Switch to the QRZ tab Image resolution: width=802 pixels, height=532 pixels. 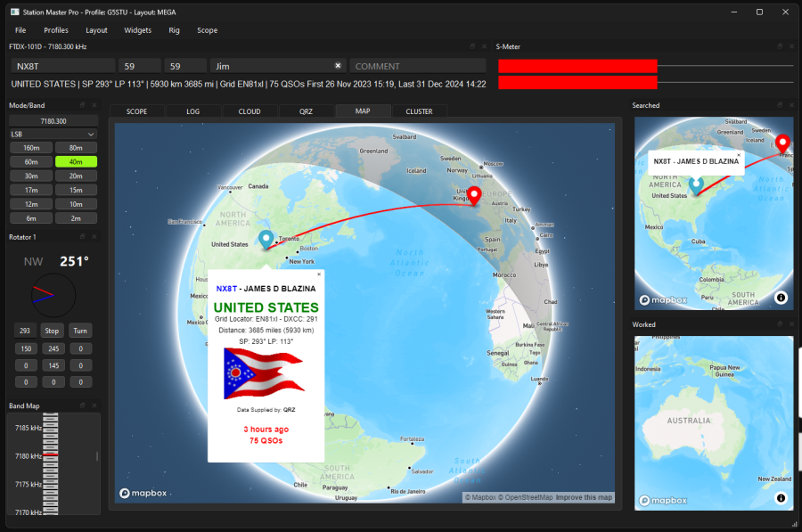[x=306, y=111]
